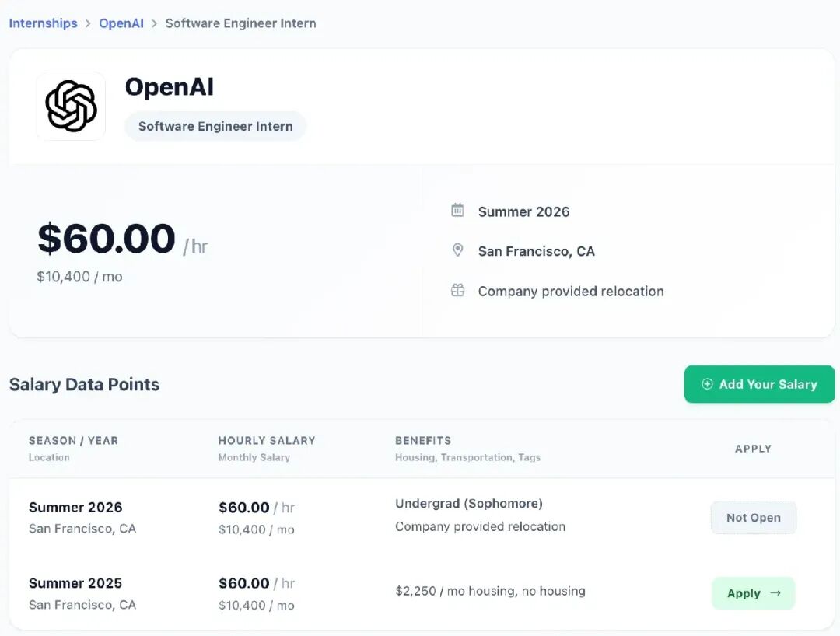The image size is (840, 636).
Task: Click the Not Open button
Action: [753, 518]
